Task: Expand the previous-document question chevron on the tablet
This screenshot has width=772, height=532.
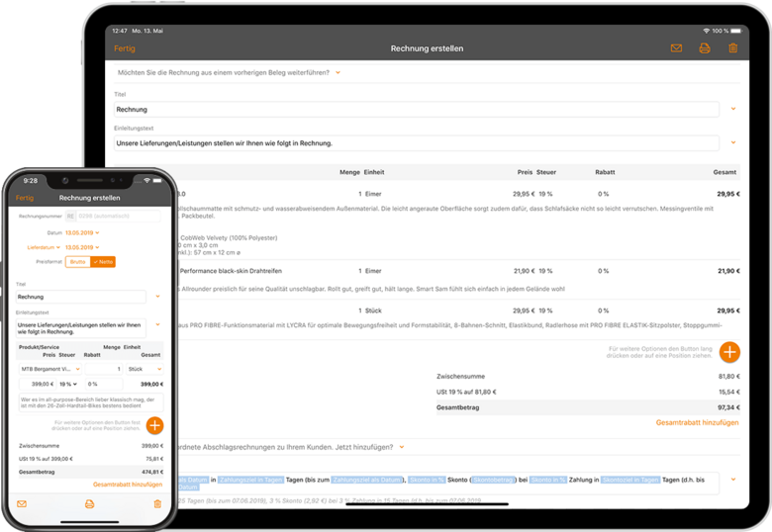Action: (x=338, y=72)
